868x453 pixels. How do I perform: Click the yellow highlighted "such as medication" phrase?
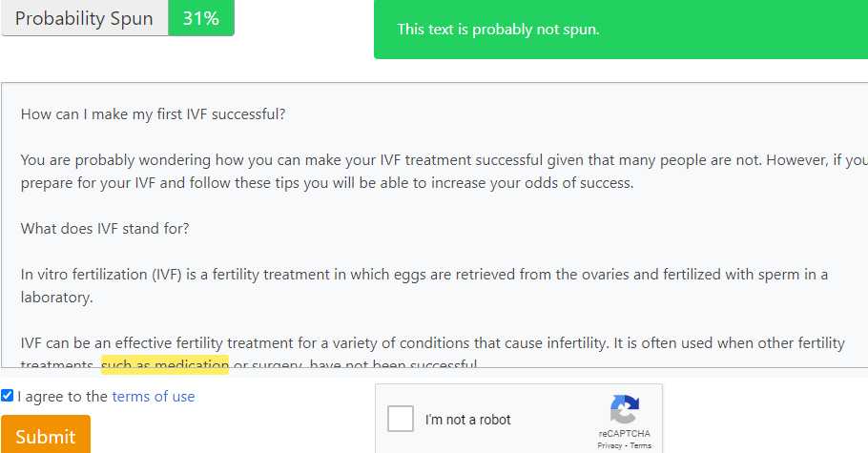point(165,364)
